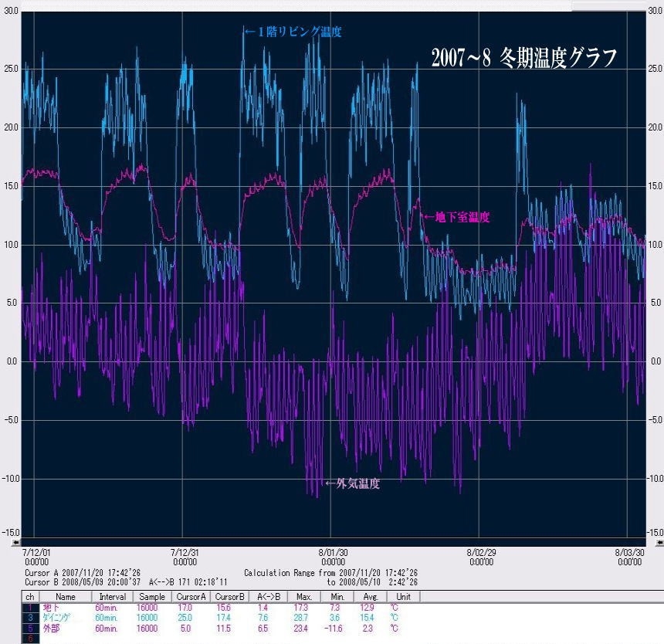Click the 'CursorA' column header
Viewport: 664px width, 644px height.
[x=192, y=597]
